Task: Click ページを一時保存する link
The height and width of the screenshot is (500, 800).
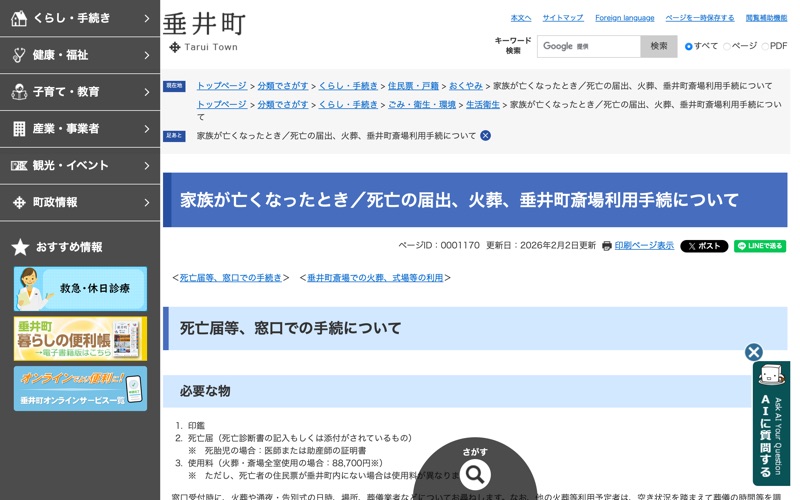Action: (x=699, y=18)
